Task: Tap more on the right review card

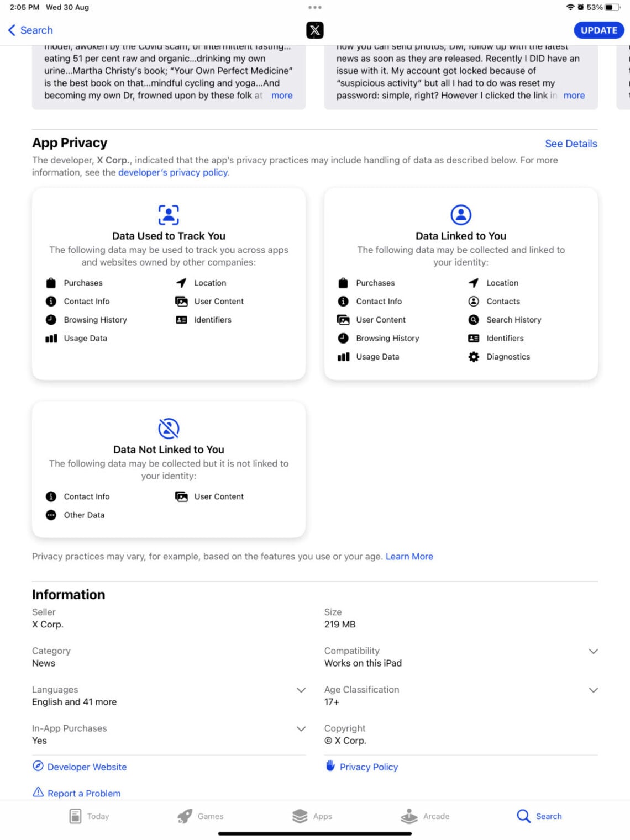Action: point(574,96)
